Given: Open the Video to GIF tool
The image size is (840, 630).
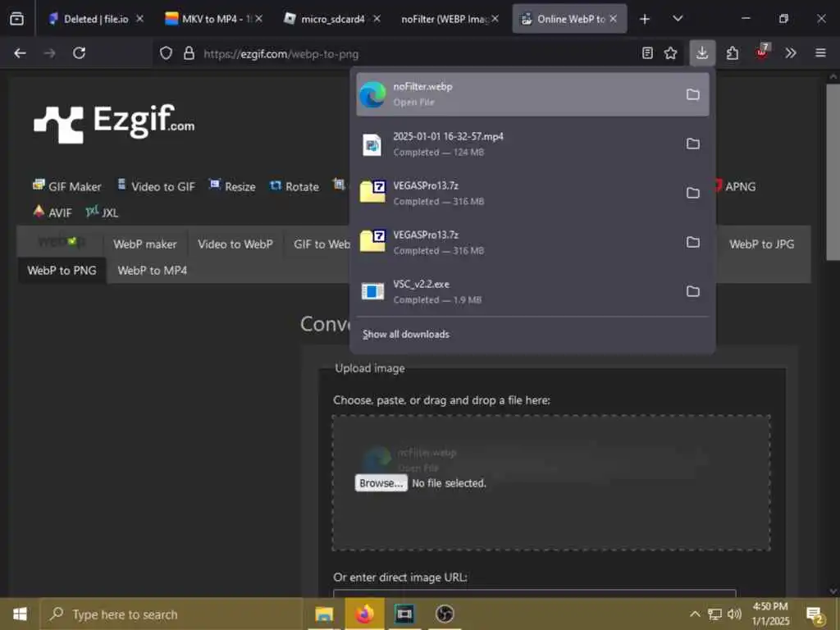Looking at the screenshot, I should tap(156, 186).
